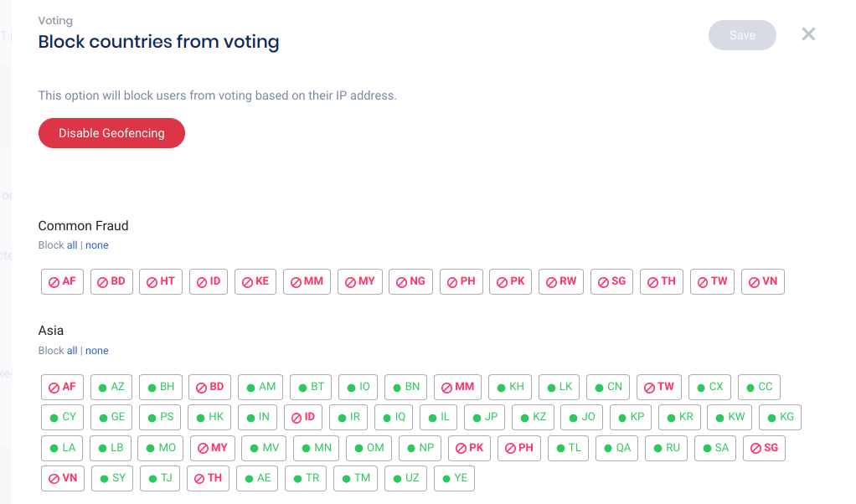
Task: Unblock SG in Asia section
Action: (764, 448)
